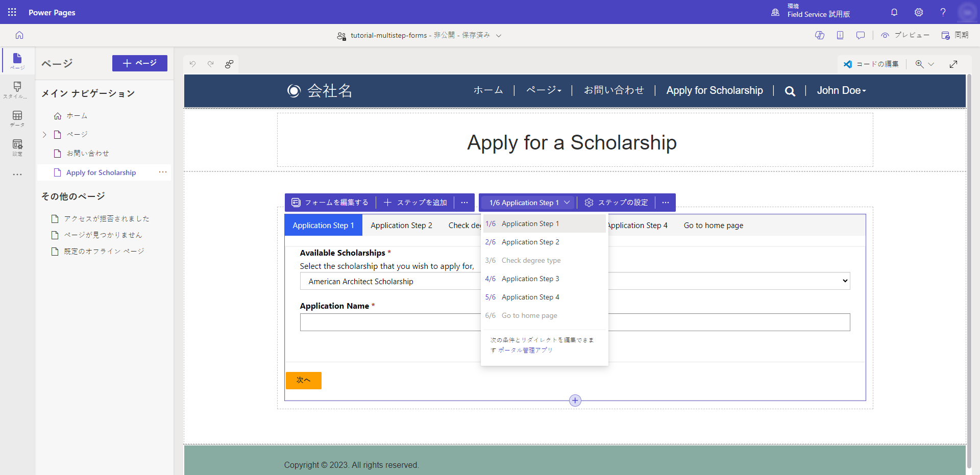Viewport: 980px width, 475px height.
Task: Open the Setup workspace icon
Action: click(17, 147)
